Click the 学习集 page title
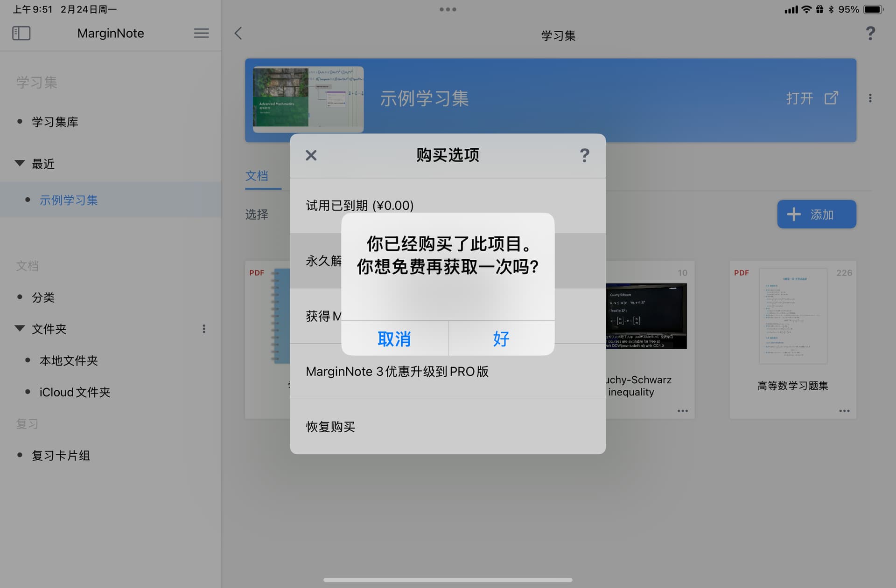Image resolution: width=896 pixels, height=588 pixels. (558, 36)
